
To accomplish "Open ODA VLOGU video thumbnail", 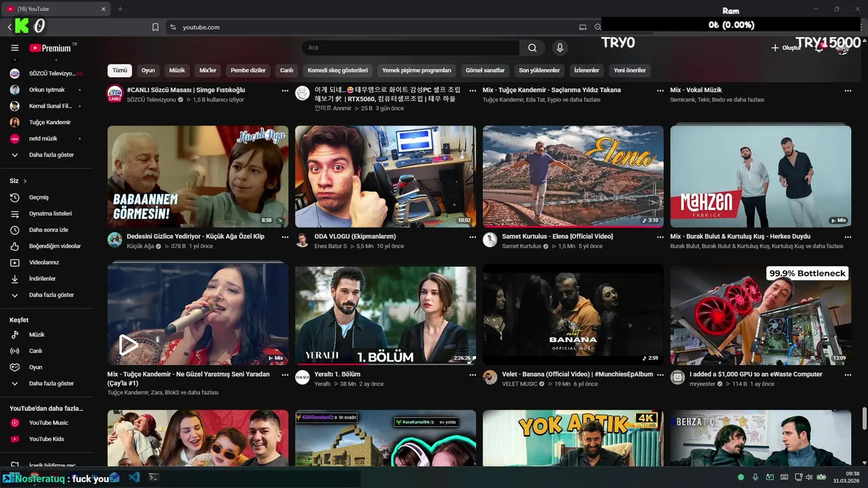I will pos(385,176).
